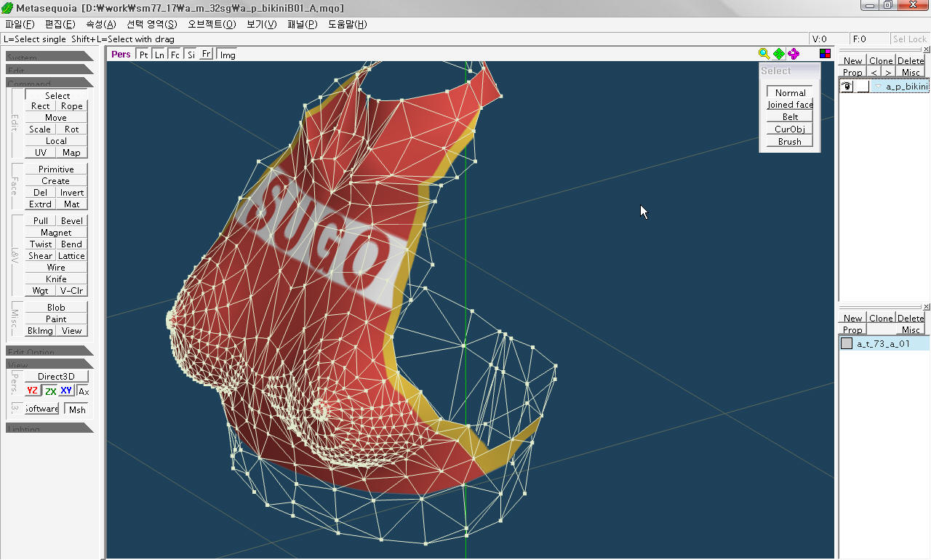Switch renderer to Direct3D
931x560 pixels.
point(56,376)
